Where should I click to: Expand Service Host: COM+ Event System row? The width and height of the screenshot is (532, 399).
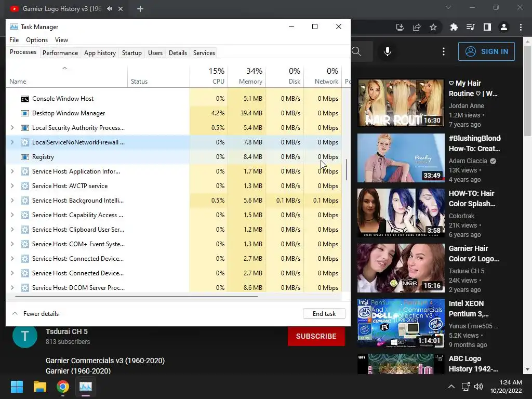(x=12, y=244)
